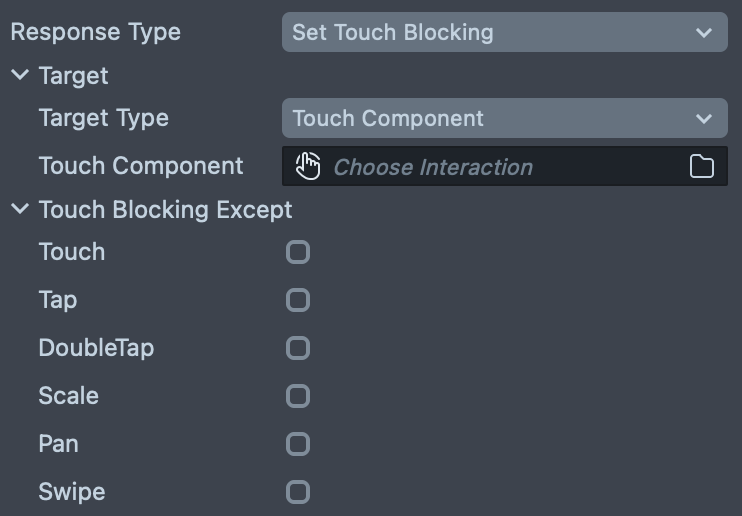Click the DoubleTap label
This screenshot has width=742, height=516.
click(96, 348)
